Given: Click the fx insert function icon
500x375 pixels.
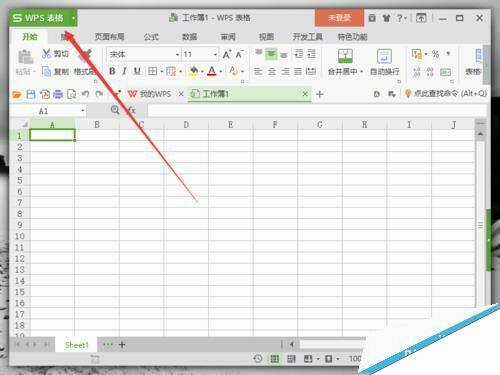Looking at the screenshot, I should 131,110.
